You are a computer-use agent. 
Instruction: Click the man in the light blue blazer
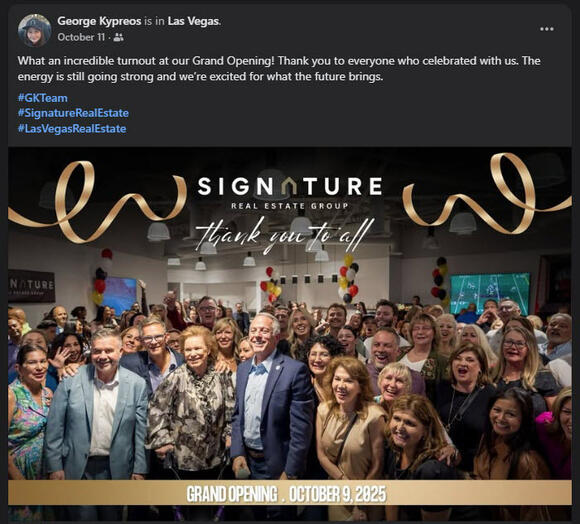97,405
